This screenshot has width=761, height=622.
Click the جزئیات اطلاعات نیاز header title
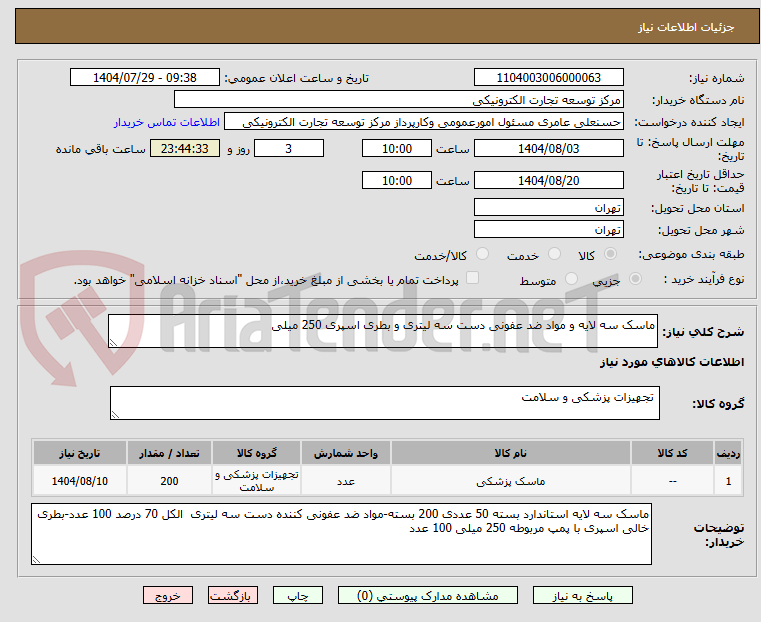click(x=686, y=27)
